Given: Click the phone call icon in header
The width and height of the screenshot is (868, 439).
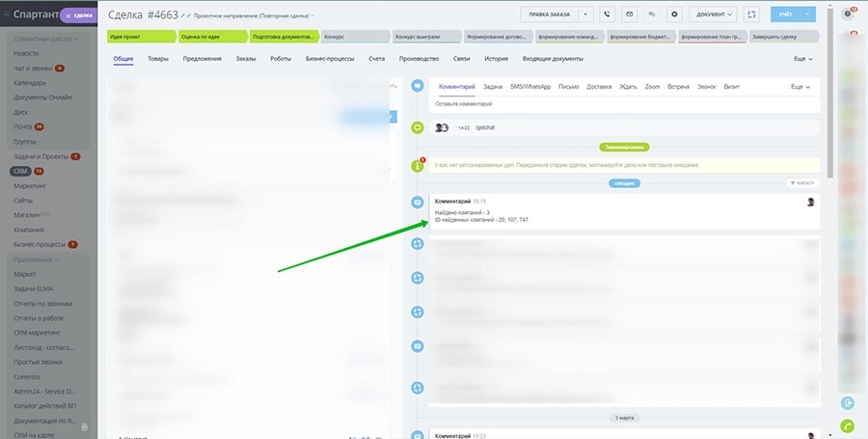Looking at the screenshot, I should click(x=608, y=14).
